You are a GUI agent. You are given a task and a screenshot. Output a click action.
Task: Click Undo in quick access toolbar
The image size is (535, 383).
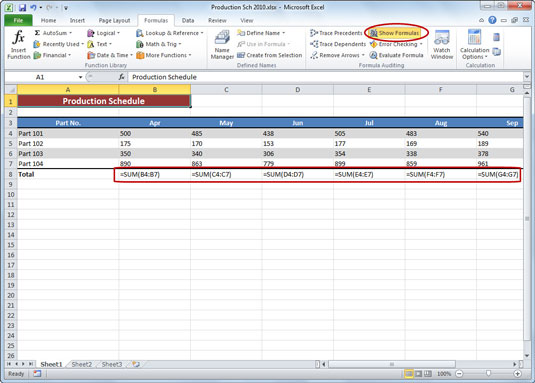33,7
